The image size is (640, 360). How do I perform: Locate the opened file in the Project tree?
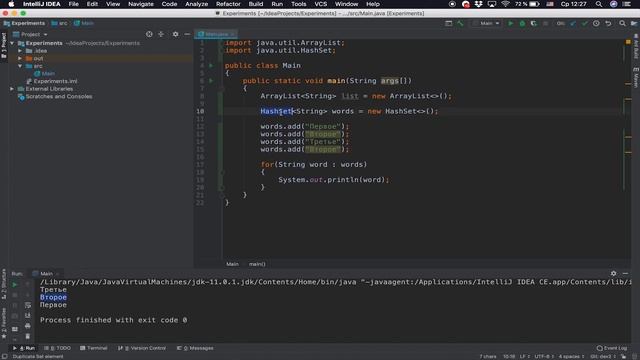(149, 34)
